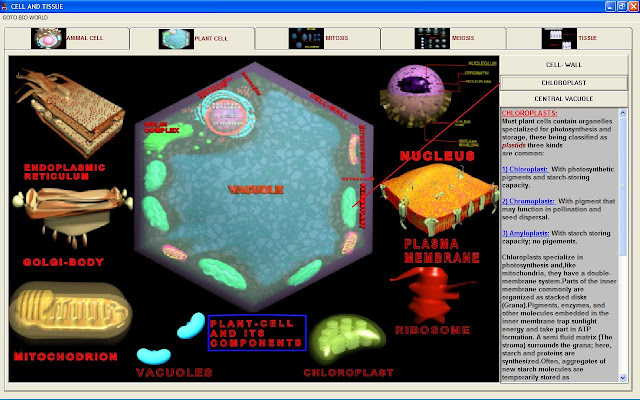Follow the Chromoplasts hyperlink
640x400 pixels.
[x=529, y=201]
